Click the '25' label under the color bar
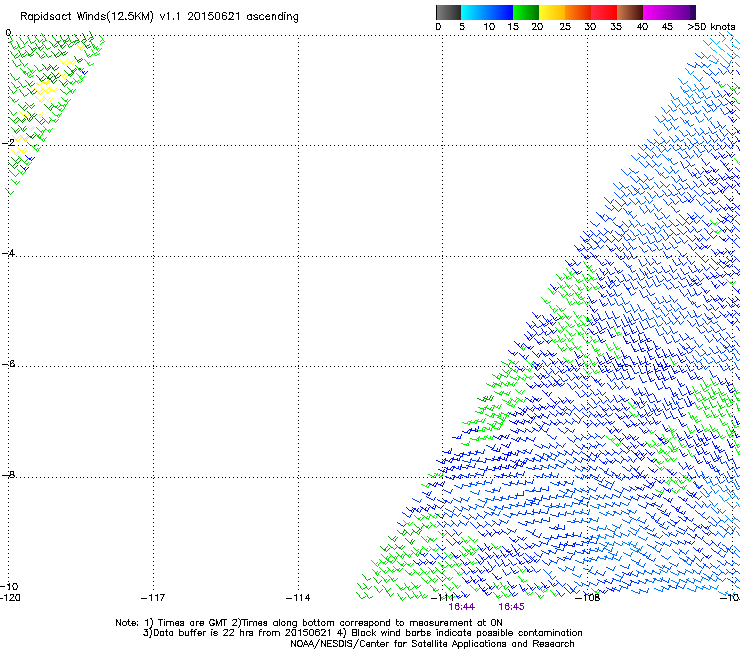The width and height of the screenshot is (740, 650). 565,27
